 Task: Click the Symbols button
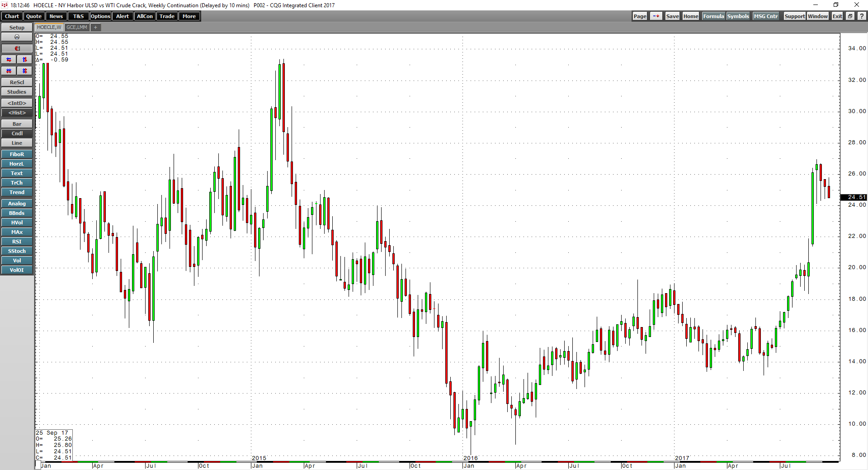coord(738,16)
